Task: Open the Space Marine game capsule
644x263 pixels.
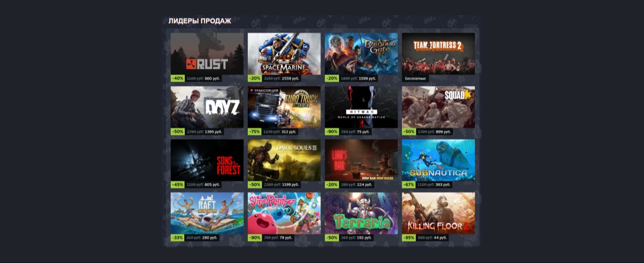Action: tap(284, 54)
